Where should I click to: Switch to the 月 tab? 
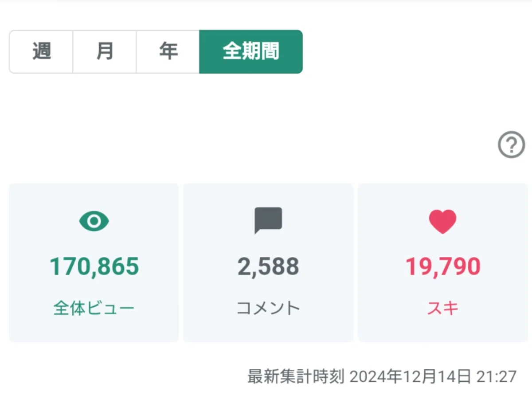pos(105,51)
